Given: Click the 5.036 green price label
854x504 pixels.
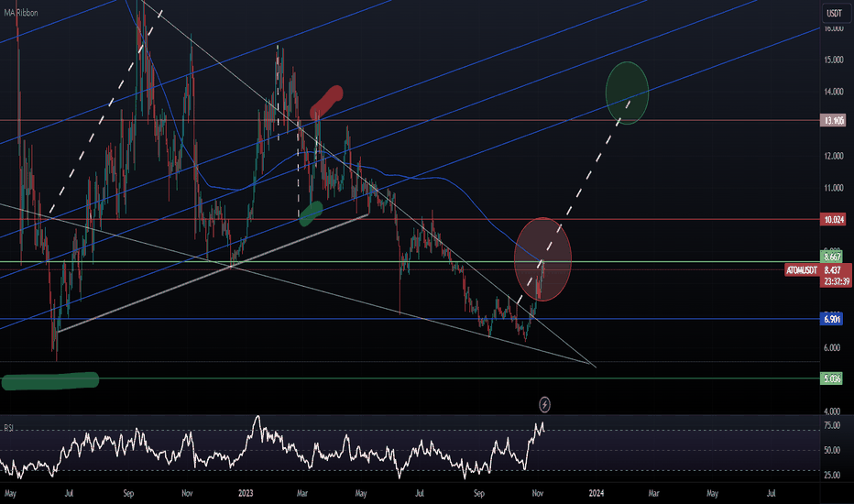Looking at the screenshot, I should coord(832,378).
